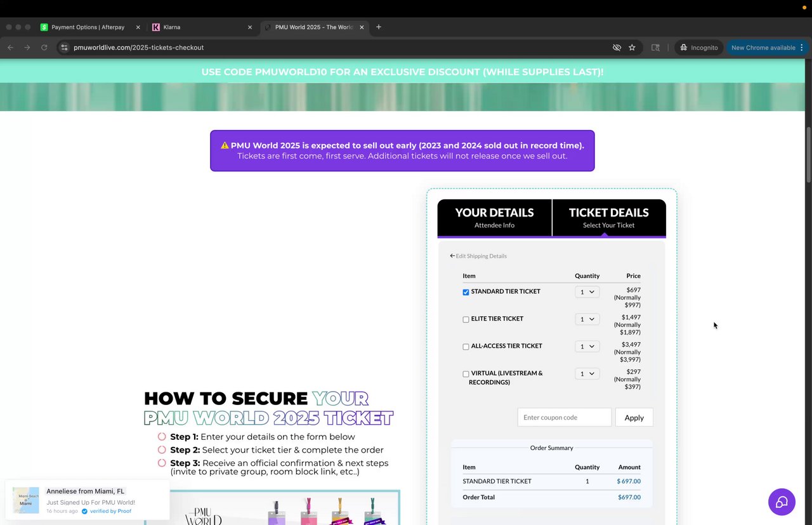Click the How To Secure heading
The image size is (812, 525).
point(268,408)
